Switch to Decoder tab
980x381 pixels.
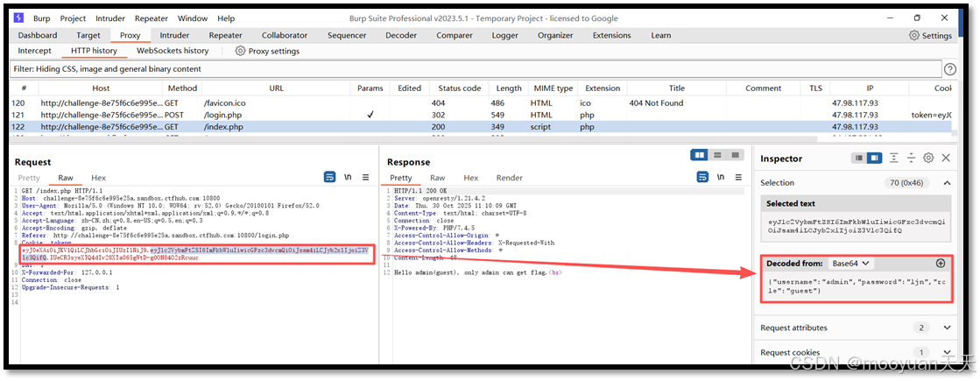401,36
